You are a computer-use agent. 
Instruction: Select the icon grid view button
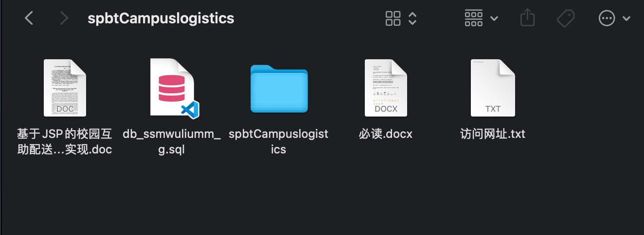393,18
